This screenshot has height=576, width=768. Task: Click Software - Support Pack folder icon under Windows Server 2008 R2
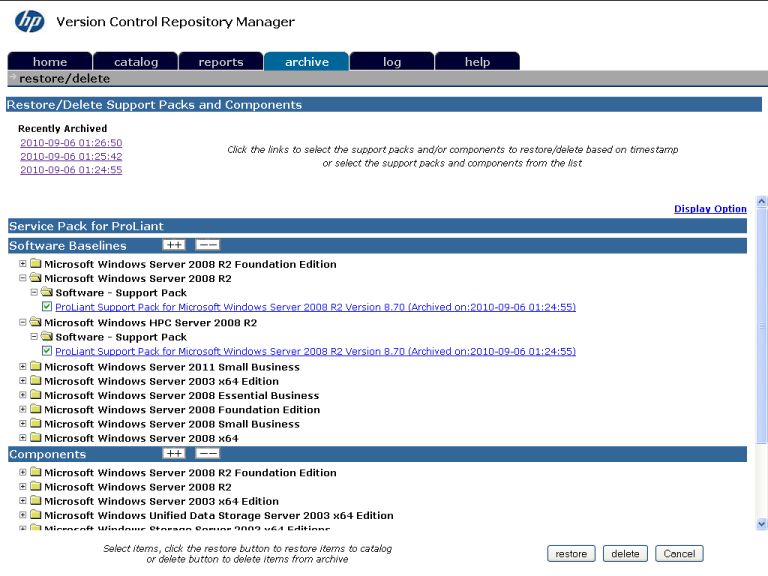(x=47, y=292)
